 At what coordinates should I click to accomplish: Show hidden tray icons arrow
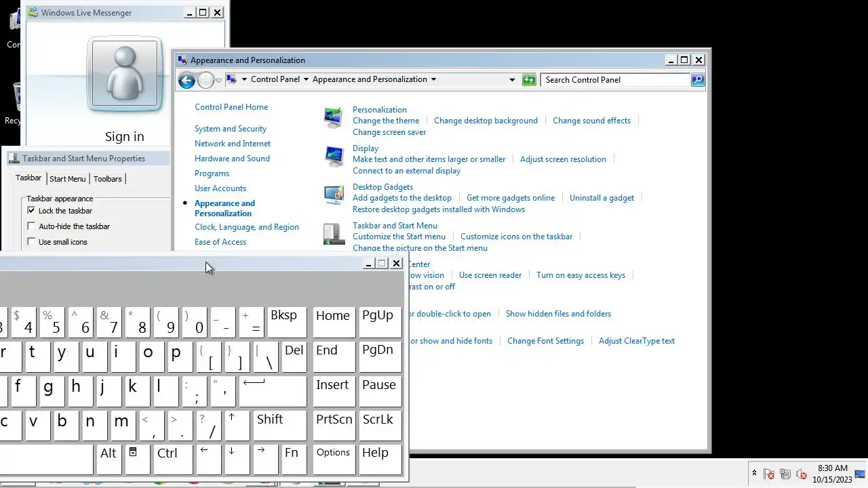point(754,473)
